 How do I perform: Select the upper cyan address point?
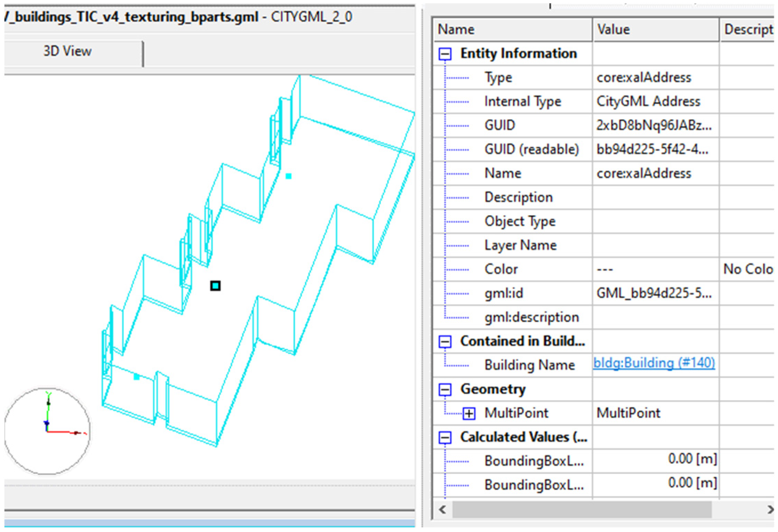pos(288,176)
